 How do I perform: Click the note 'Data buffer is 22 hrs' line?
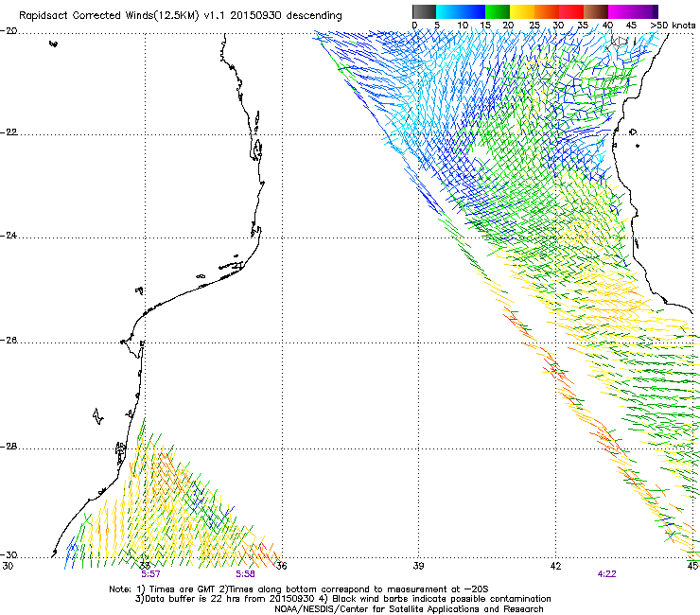click(x=342, y=599)
